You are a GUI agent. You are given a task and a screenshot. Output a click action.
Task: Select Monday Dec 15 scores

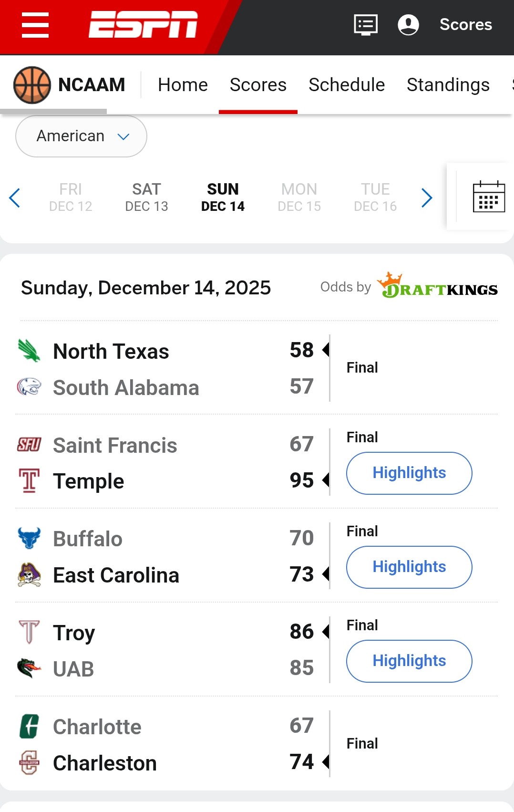[x=299, y=197]
